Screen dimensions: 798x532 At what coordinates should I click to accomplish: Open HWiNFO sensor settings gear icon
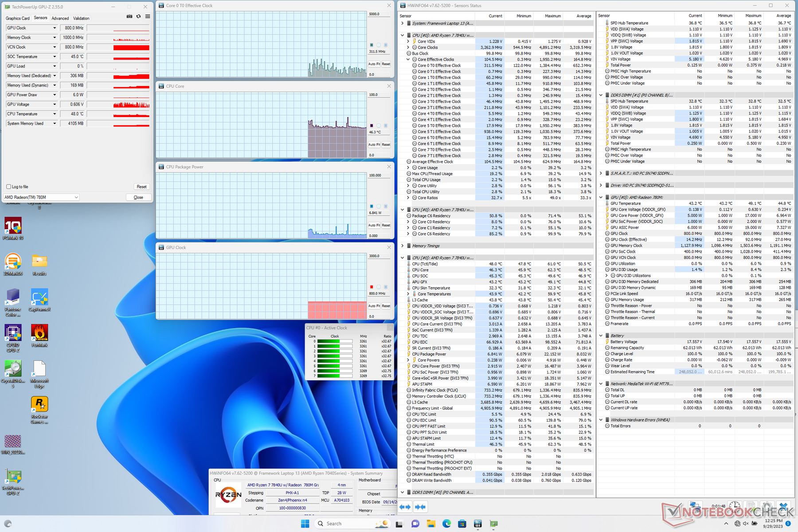767,506
